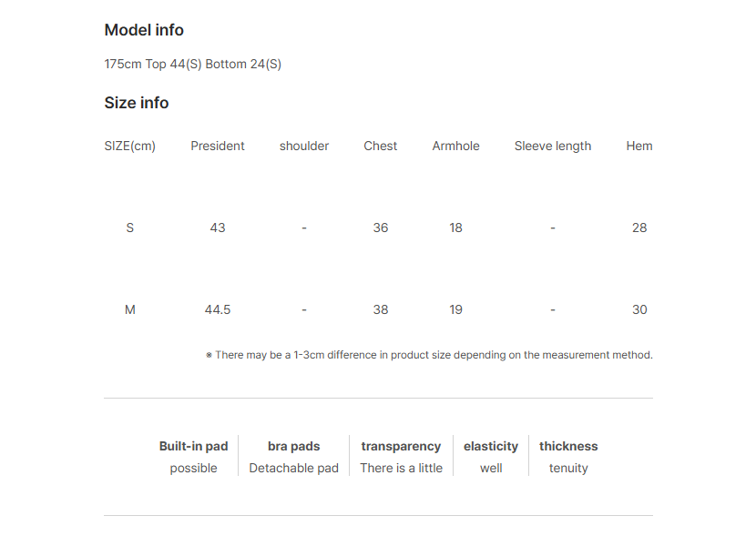
Task: Click the shoulder column header
Action: pos(304,146)
